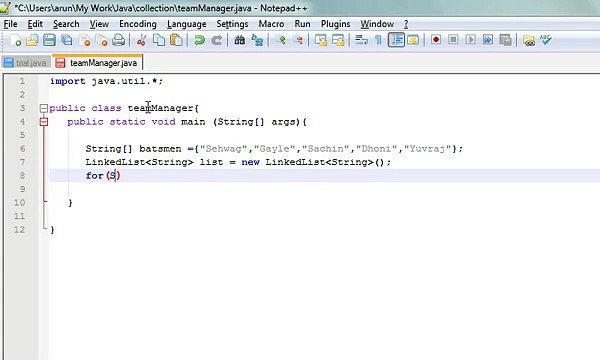Click the Close All documents icon
The width and height of the screenshot is (600, 360).
102,40
